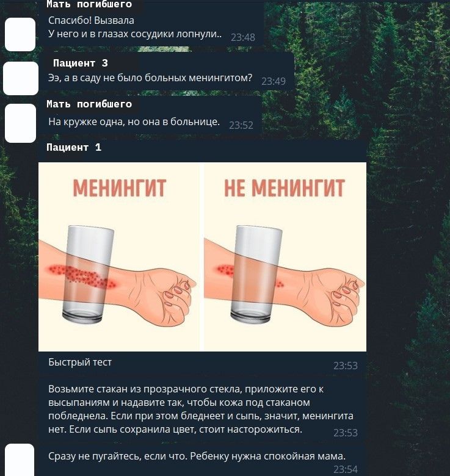Select caption 'Быстрый тест'
Image resolution: width=450 pixels, height=476 pixels.
(x=80, y=362)
